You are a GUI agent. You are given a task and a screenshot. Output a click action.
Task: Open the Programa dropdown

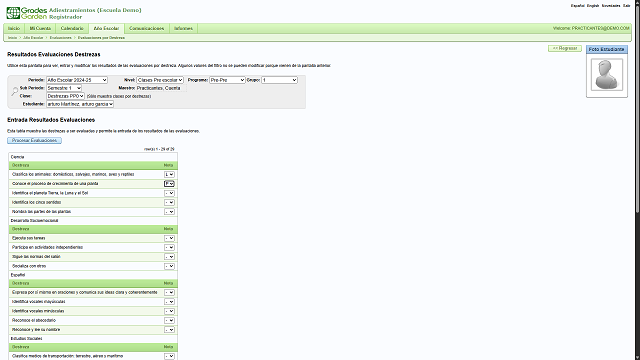tap(227, 80)
